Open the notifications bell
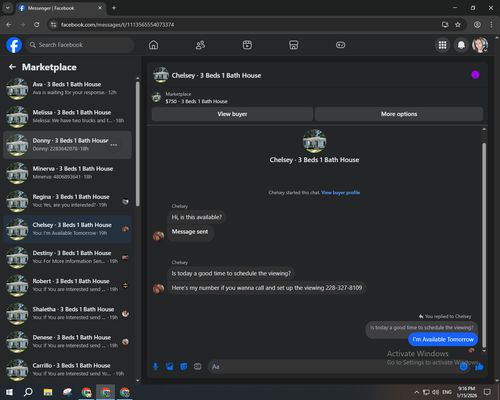 461,45
